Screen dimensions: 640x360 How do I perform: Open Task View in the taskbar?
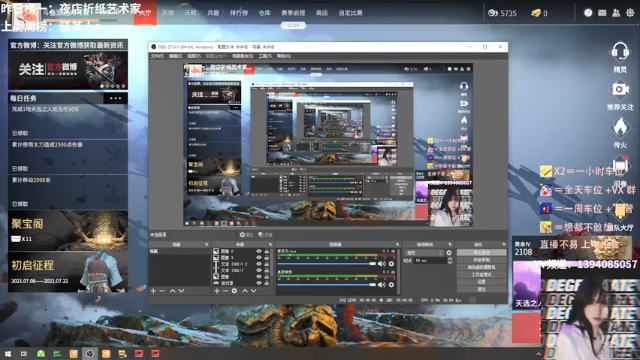(x=24, y=354)
